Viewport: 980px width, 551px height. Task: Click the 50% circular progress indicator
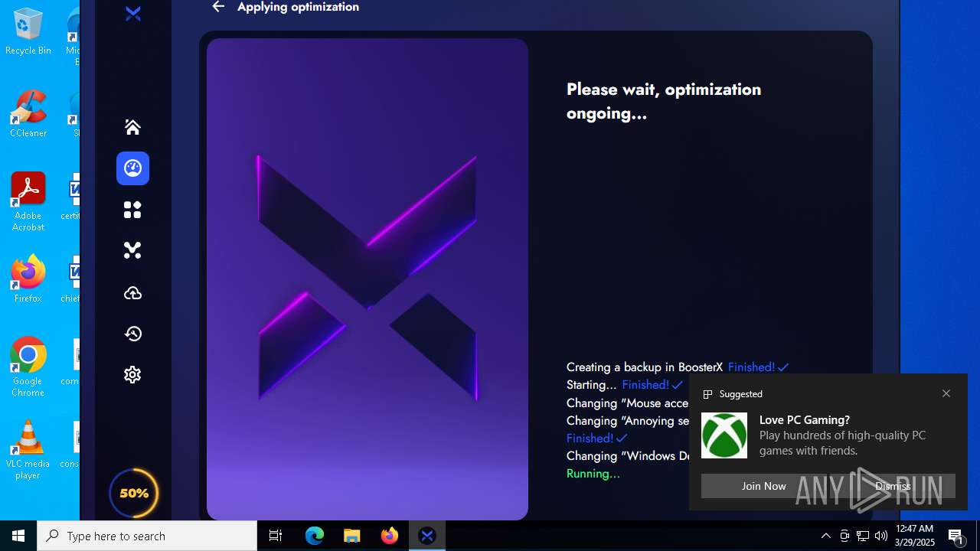pos(134,493)
